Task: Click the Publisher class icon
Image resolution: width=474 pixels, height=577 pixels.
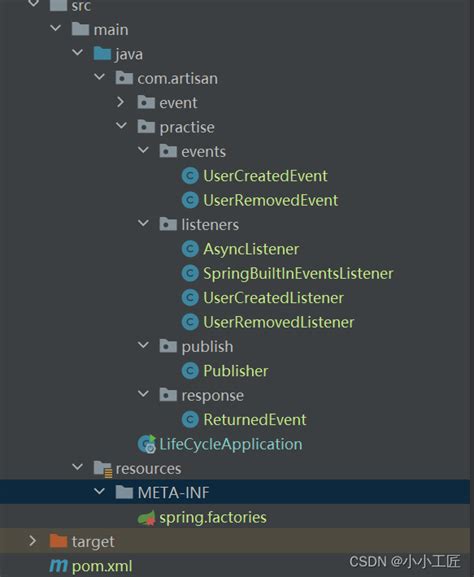Action: tap(190, 371)
